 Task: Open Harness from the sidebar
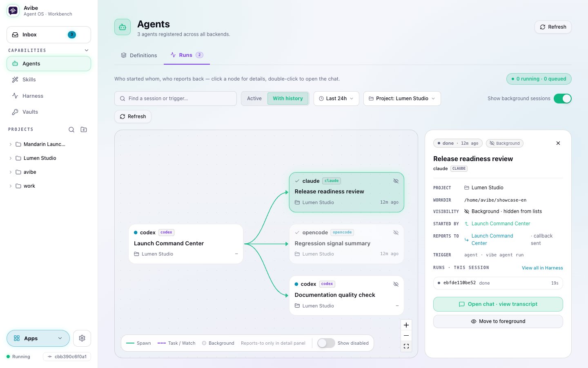pyautogui.click(x=49, y=96)
